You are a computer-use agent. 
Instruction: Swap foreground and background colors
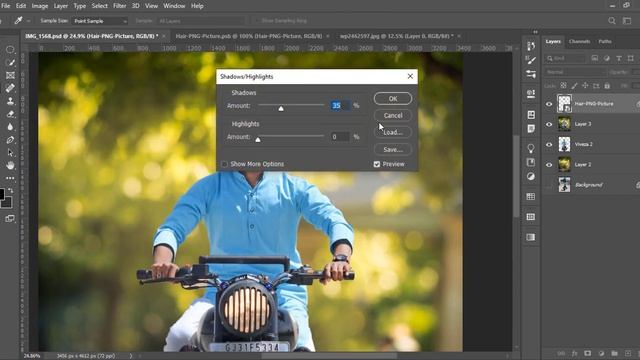click(x=11, y=190)
